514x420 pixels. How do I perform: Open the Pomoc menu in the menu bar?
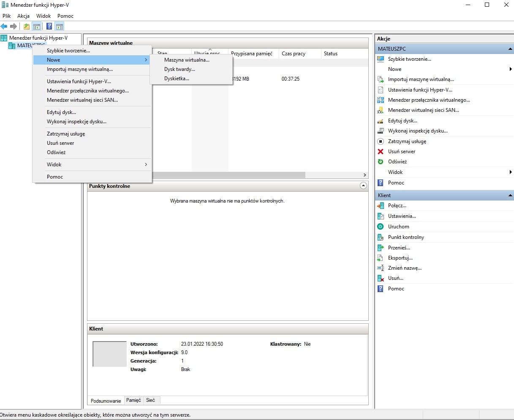[x=65, y=16]
